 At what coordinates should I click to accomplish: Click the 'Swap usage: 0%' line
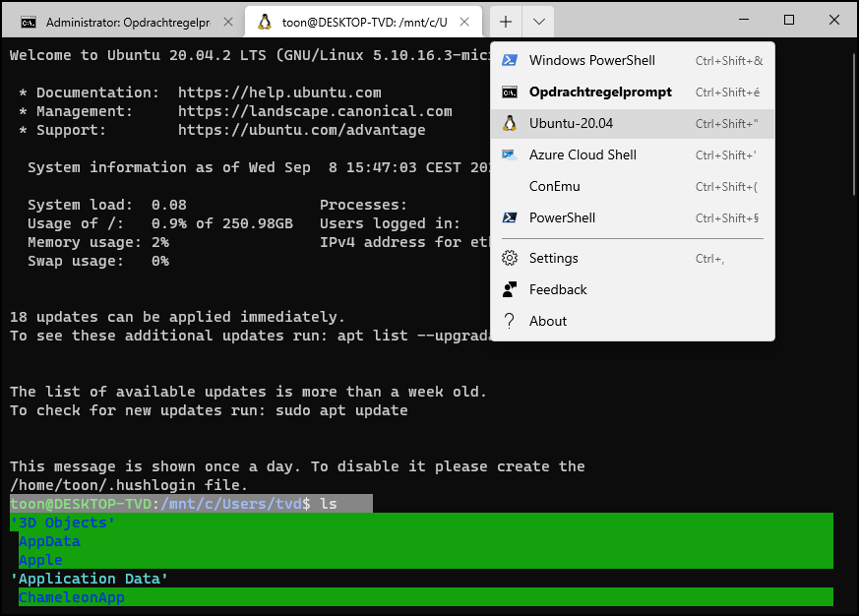coord(98,261)
